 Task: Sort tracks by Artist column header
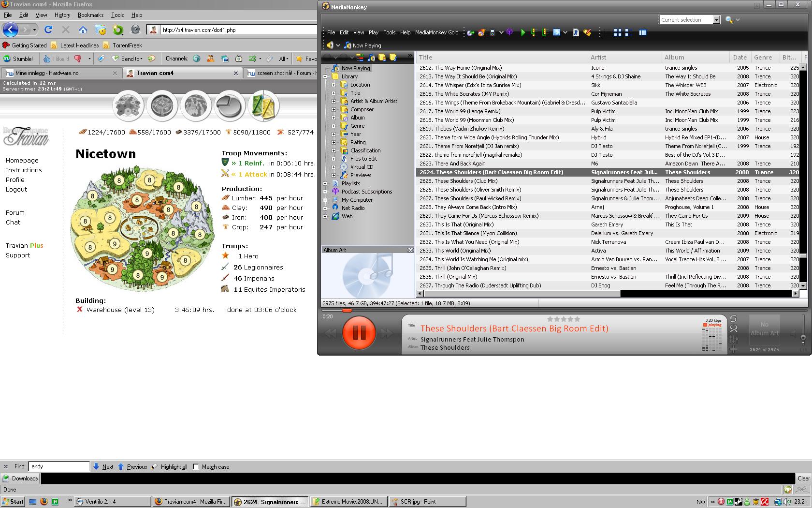pos(624,57)
